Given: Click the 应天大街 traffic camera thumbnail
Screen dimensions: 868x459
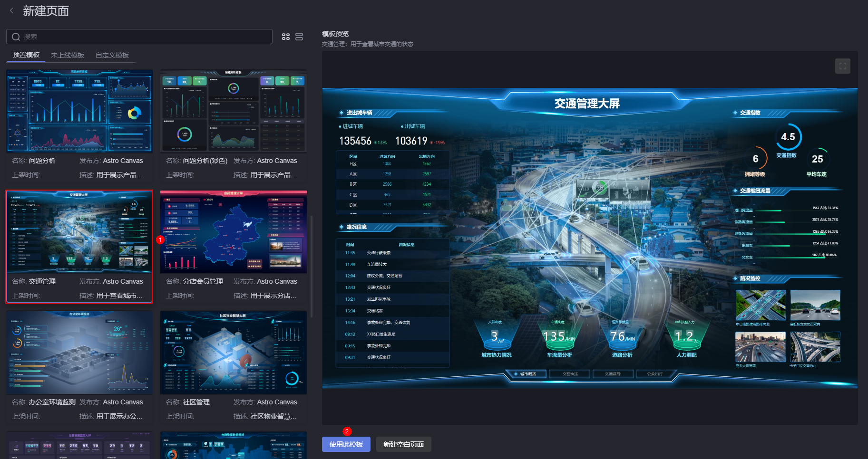Looking at the screenshot, I should pyautogui.click(x=761, y=347).
